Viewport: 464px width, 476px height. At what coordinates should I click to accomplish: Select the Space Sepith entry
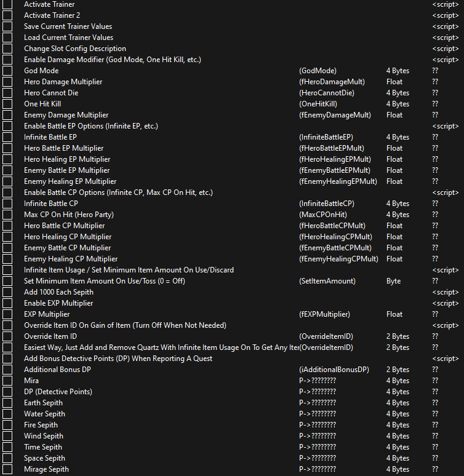[x=44, y=458]
